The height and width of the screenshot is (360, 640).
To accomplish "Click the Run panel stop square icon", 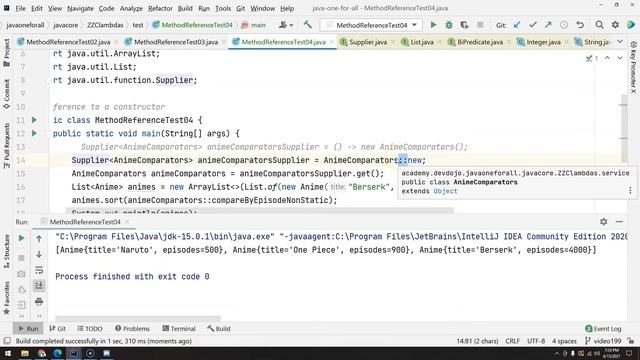I will [21, 258].
